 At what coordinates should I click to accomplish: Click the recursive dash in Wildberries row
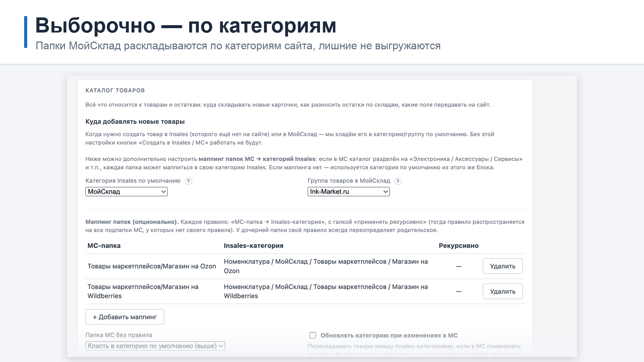(x=459, y=292)
